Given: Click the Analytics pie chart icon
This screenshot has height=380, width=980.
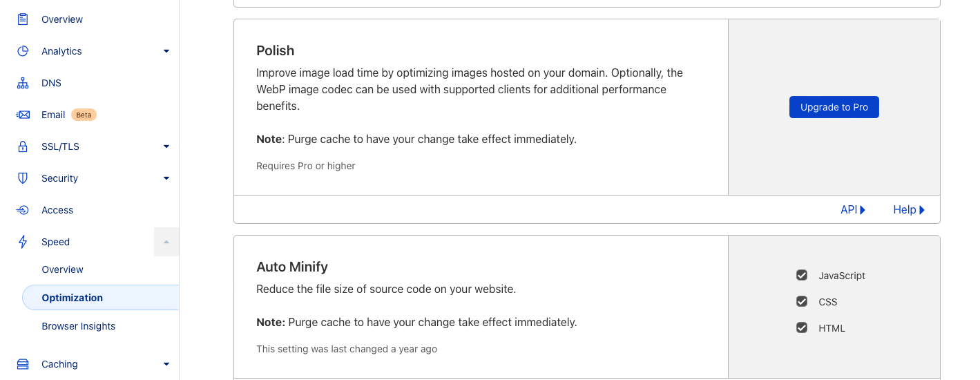Looking at the screenshot, I should pyautogui.click(x=23, y=51).
